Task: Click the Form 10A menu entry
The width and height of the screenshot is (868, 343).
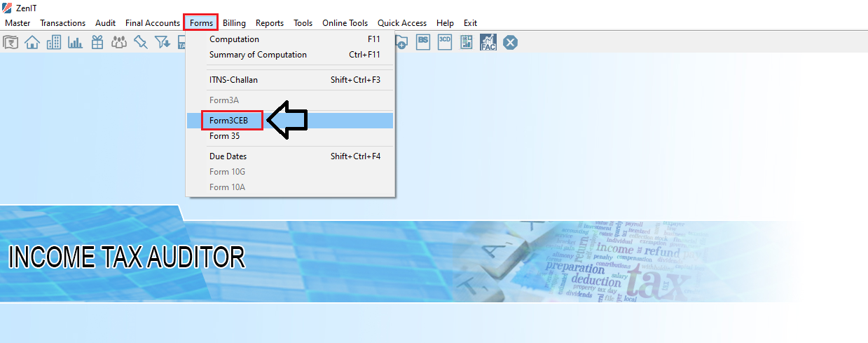Action: coord(291,187)
